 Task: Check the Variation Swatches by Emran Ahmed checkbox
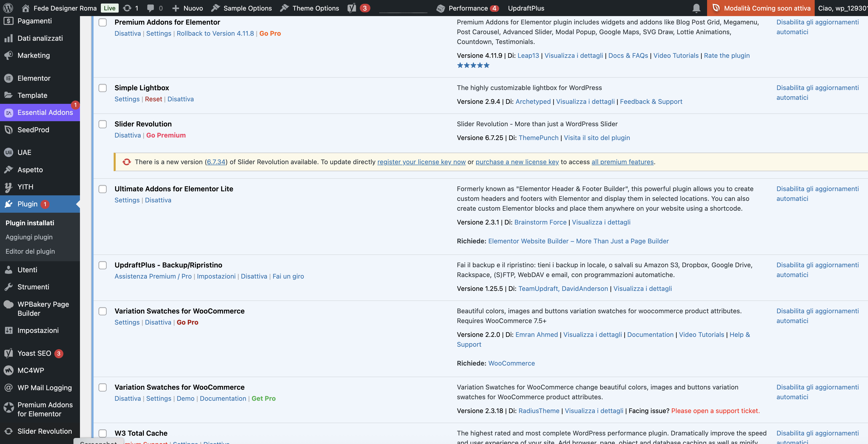102,311
